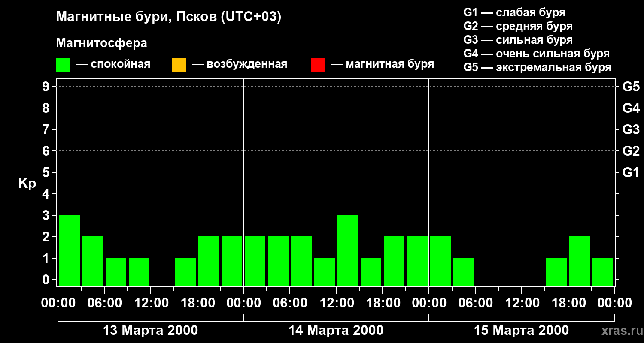Select the line "G2 — средняя буря"
The height and width of the screenshot is (343, 644).
518,26
